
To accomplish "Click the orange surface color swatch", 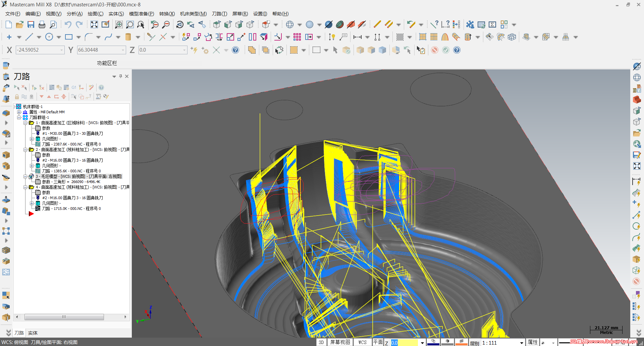I will click(462, 342).
